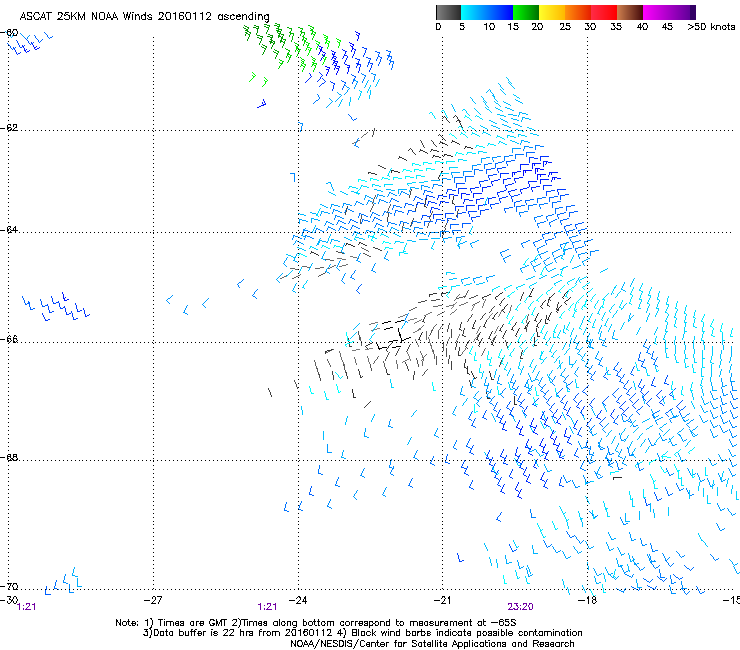
Task: Click the latitude axis label '-60'
Action: (9, 33)
